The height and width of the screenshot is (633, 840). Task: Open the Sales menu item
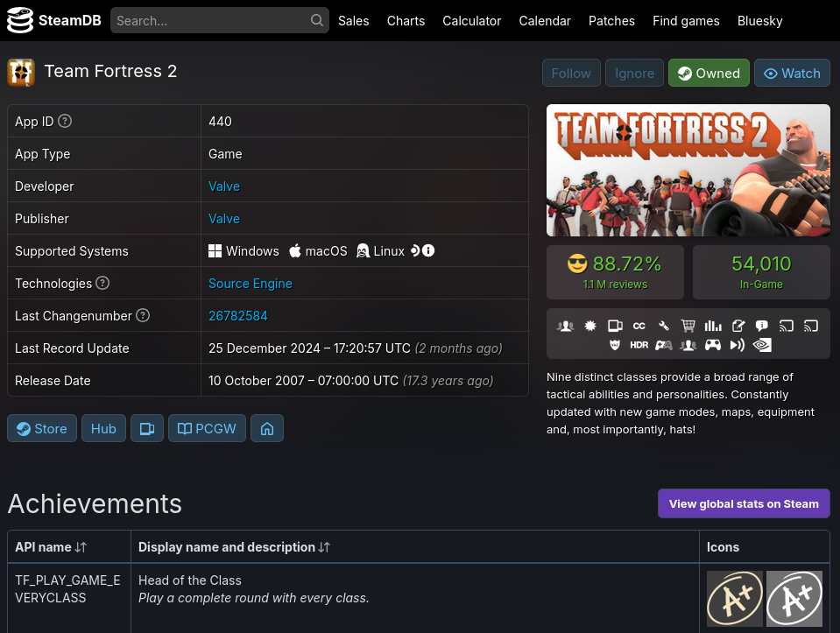(354, 21)
